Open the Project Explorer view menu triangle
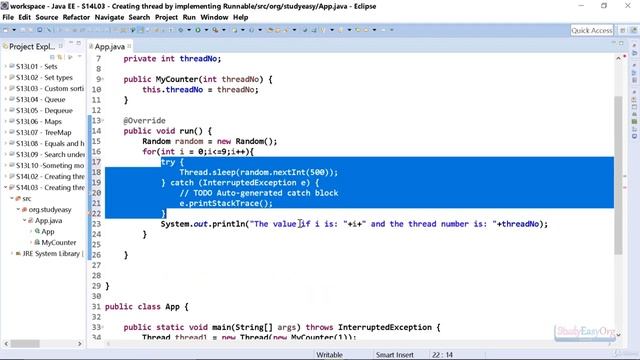The width and height of the screenshot is (640, 360). coord(80,57)
